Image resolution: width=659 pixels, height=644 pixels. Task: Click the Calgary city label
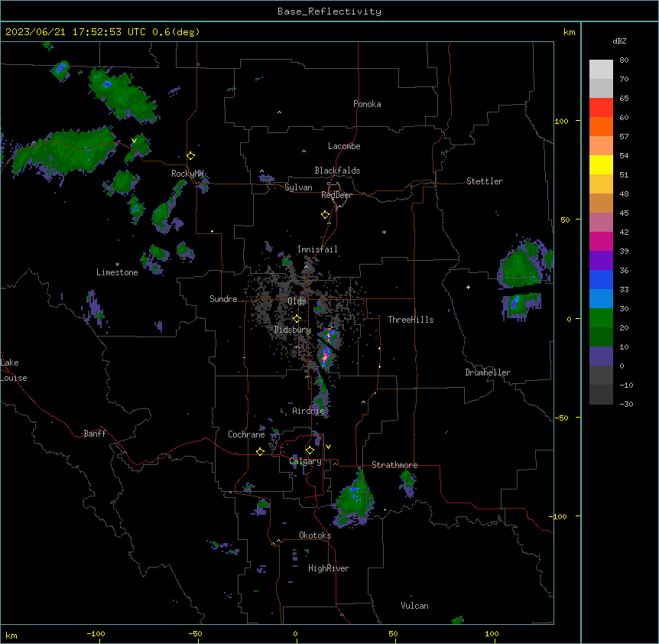pyautogui.click(x=305, y=461)
